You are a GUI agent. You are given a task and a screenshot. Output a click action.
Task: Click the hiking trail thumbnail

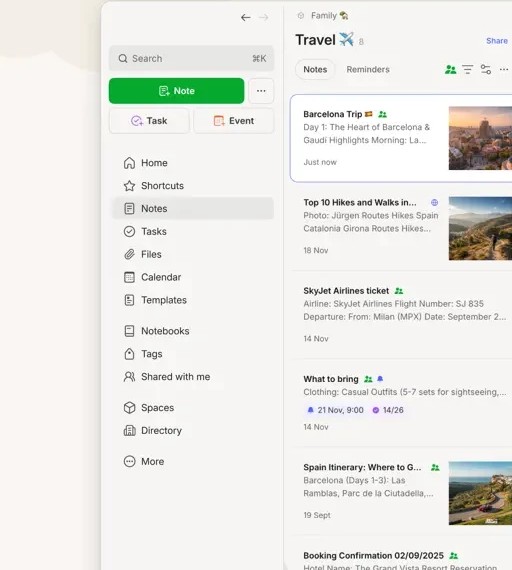point(480,228)
